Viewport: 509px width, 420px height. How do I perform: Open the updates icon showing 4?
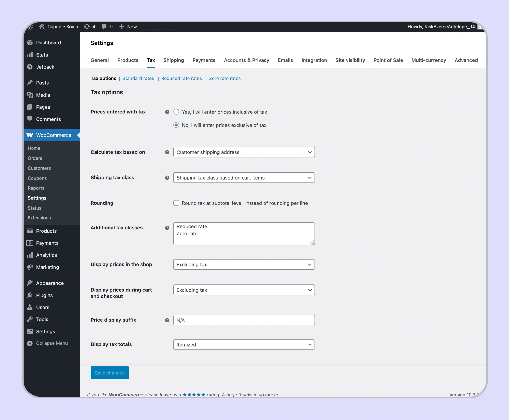click(x=87, y=27)
